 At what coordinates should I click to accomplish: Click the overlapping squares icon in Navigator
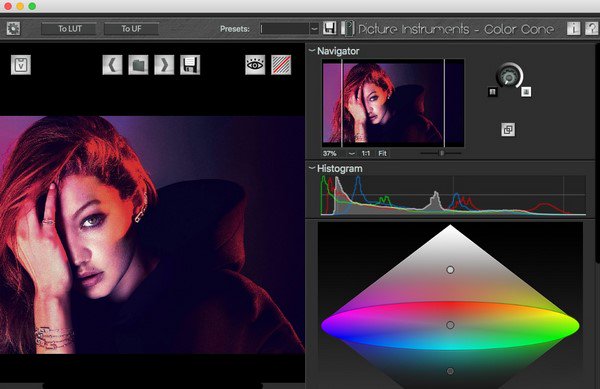point(508,130)
